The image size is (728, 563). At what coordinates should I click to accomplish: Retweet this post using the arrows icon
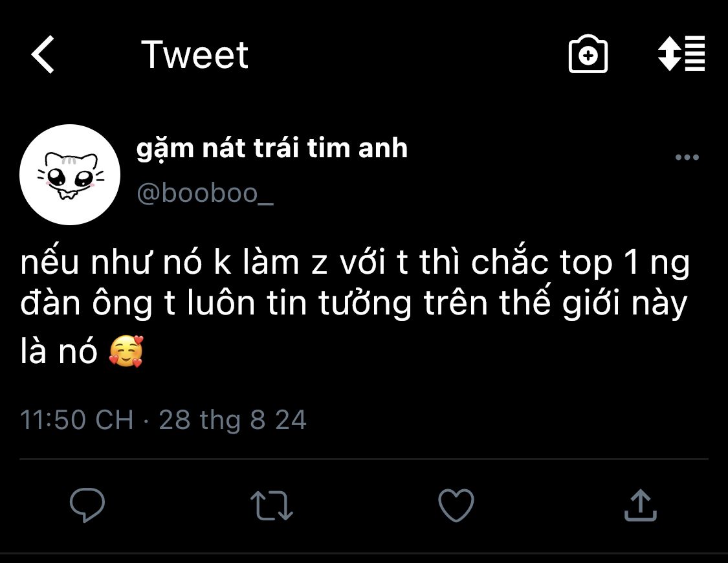point(272,505)
